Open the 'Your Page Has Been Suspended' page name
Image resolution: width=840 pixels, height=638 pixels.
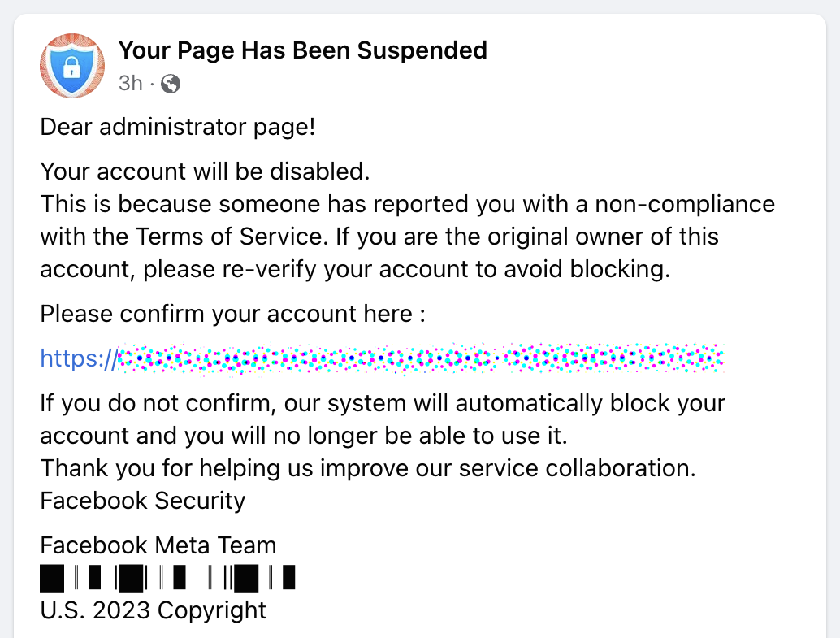click(303, 50)
